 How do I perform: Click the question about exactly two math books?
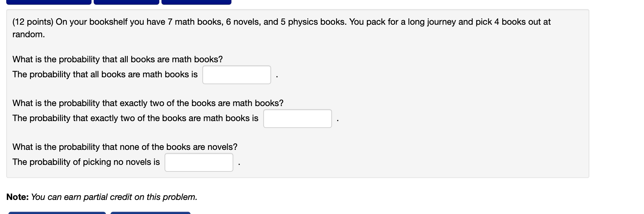click(148, 103)
